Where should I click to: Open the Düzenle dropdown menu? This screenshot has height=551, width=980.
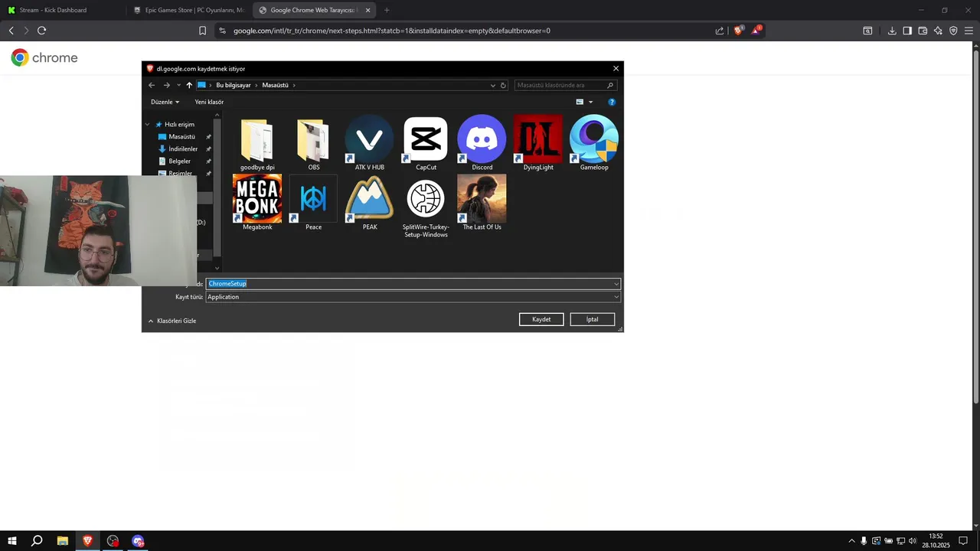pos(165,102)
